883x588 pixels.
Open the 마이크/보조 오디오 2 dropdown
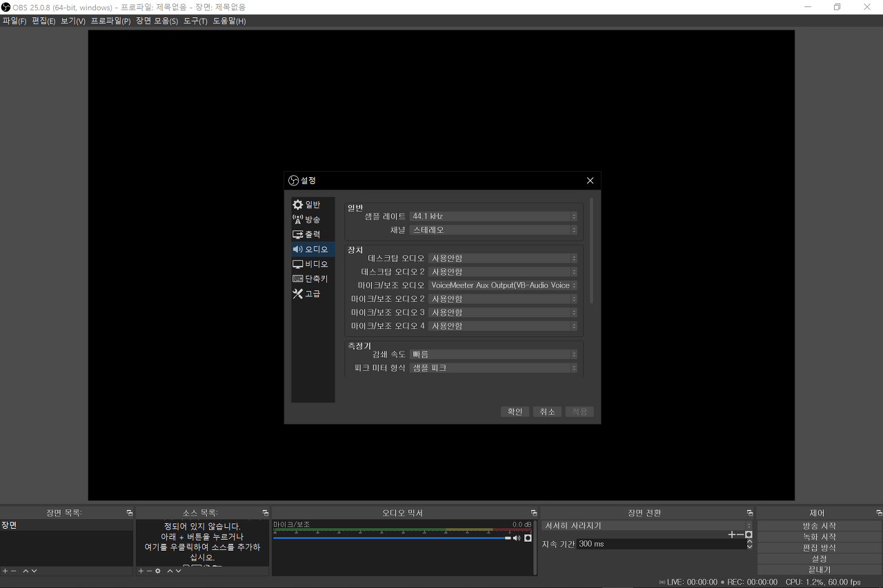(503, 299)
